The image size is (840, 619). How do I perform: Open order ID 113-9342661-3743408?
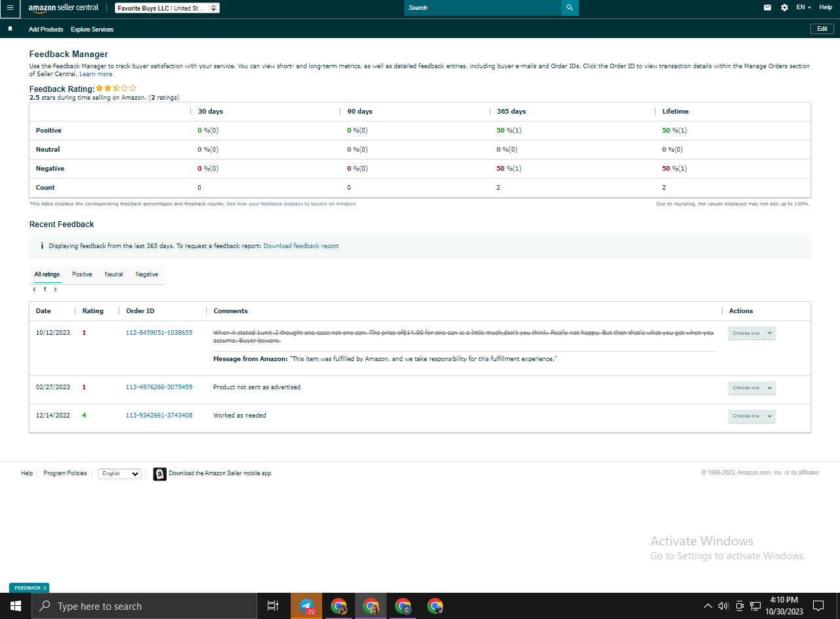[x=159, y=416]
